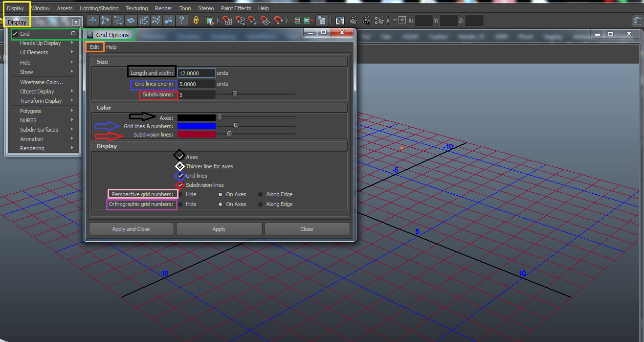Screen dimensions: 644x342
Task: Click the lock selection padlock icon
Action: point(196,21)
